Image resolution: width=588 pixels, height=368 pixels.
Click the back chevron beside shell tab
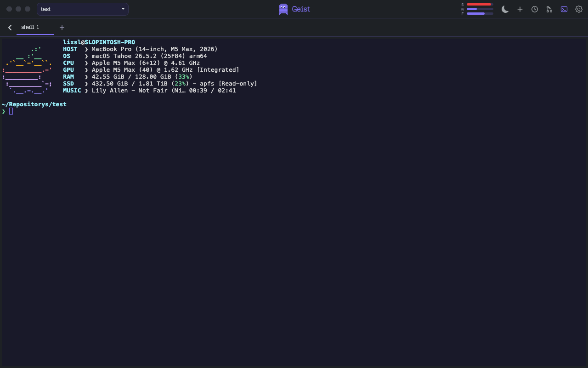10,28
